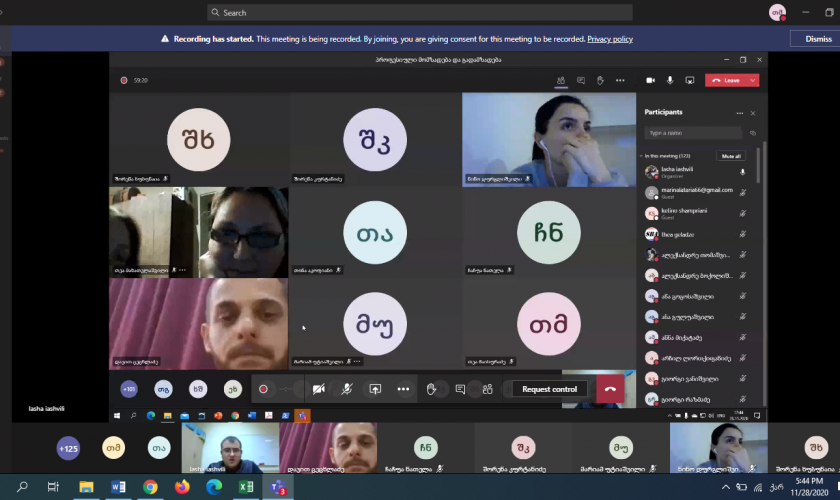Raise hand in the meeting control bar
This screenshot has height=500, width=840.
click(x=431, y=389)
